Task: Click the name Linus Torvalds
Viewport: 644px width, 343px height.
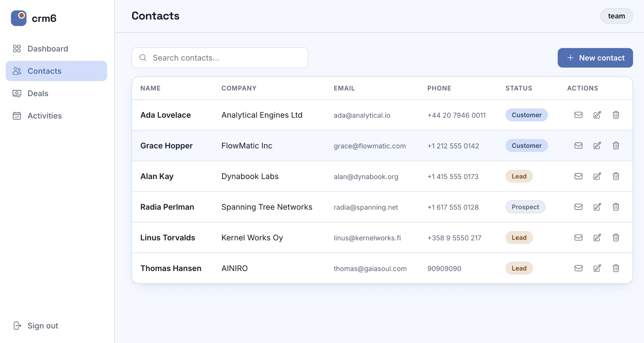Action: tap(167, 237)
